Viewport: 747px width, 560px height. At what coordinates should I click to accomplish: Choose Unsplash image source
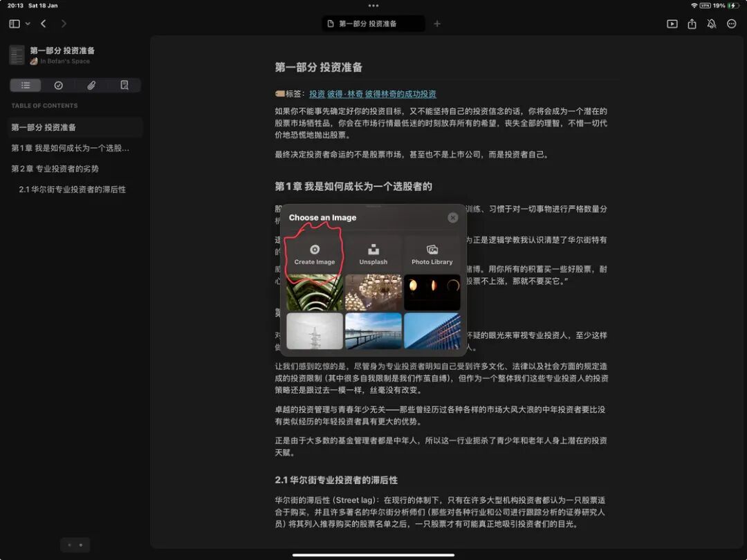tap(373, 254)
